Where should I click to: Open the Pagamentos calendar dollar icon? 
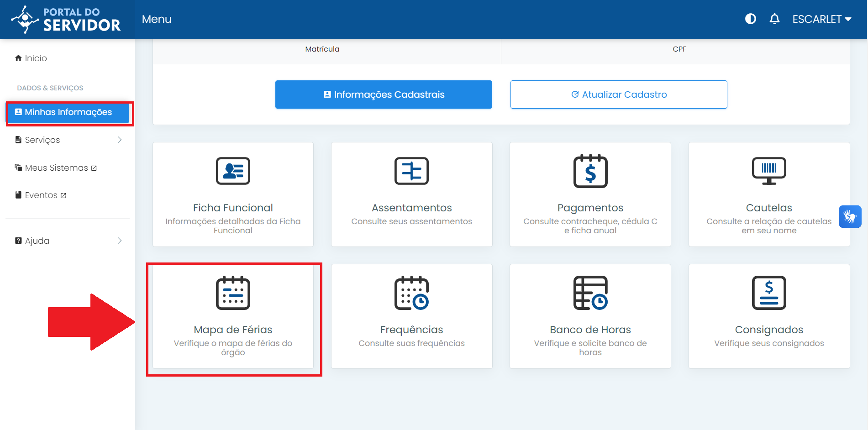(590, 171)
